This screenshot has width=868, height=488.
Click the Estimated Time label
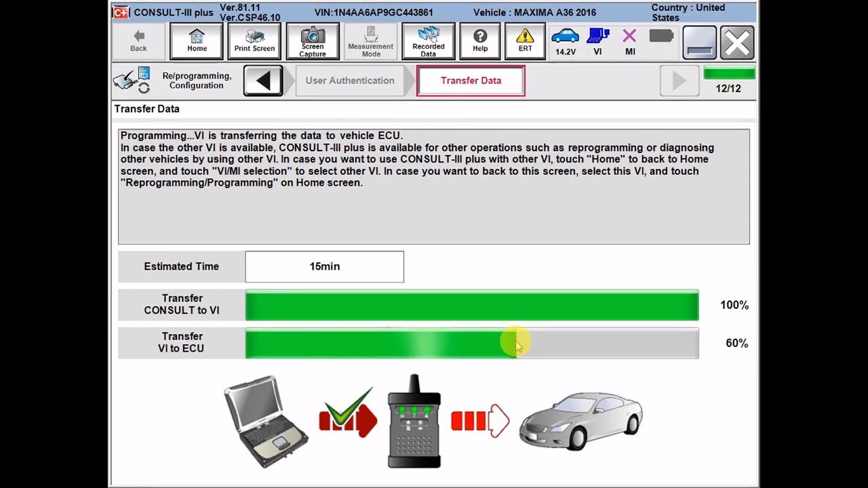pyautogui.click(x=181, y=266)
